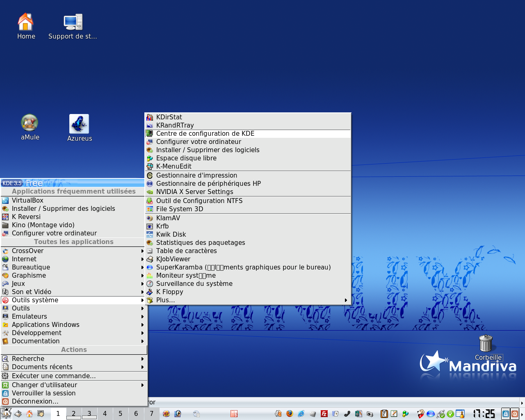Open NVIDIA X Server Settings

tap(248, 192)
